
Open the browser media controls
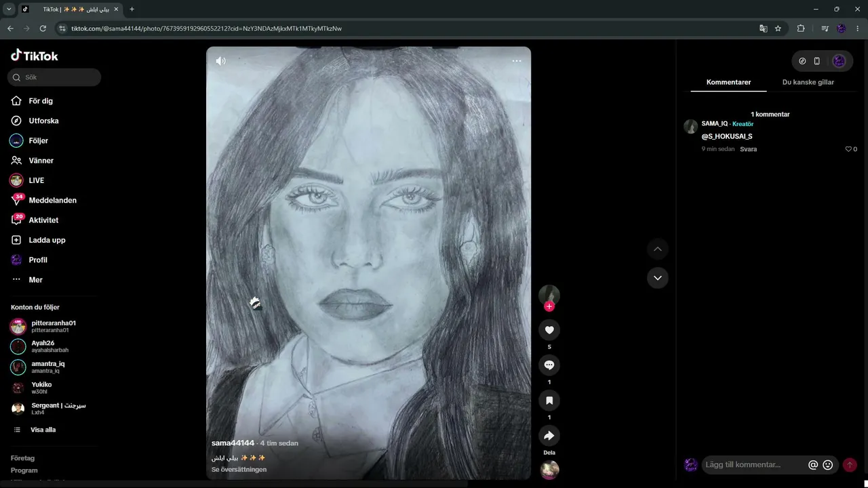(x=825, y=28)
